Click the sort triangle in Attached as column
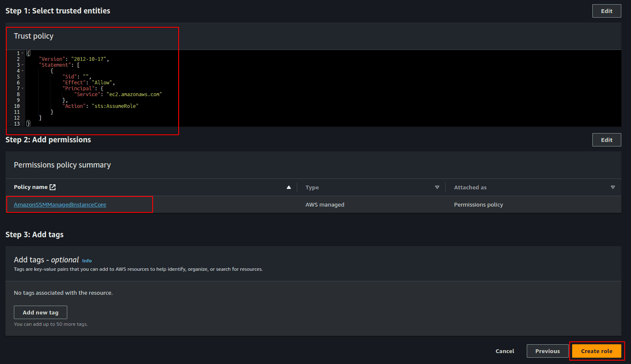 pos(613,187)
